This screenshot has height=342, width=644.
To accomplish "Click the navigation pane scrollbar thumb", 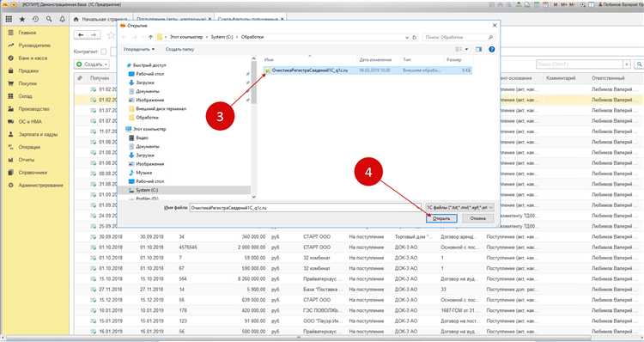I will point(253,82).
